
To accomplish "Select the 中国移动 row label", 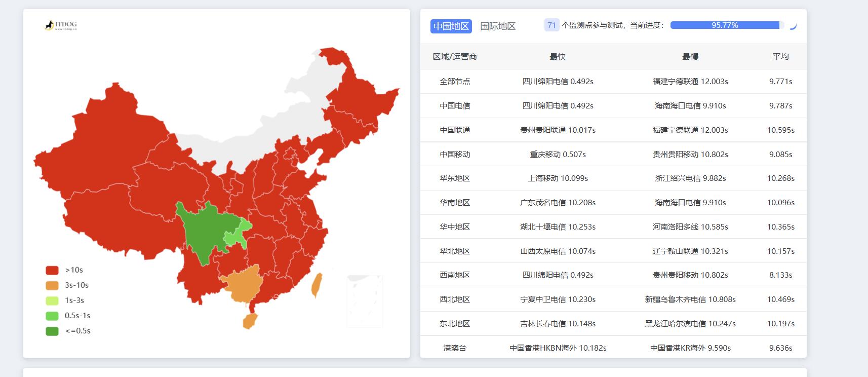I will [x=455, y=155].
